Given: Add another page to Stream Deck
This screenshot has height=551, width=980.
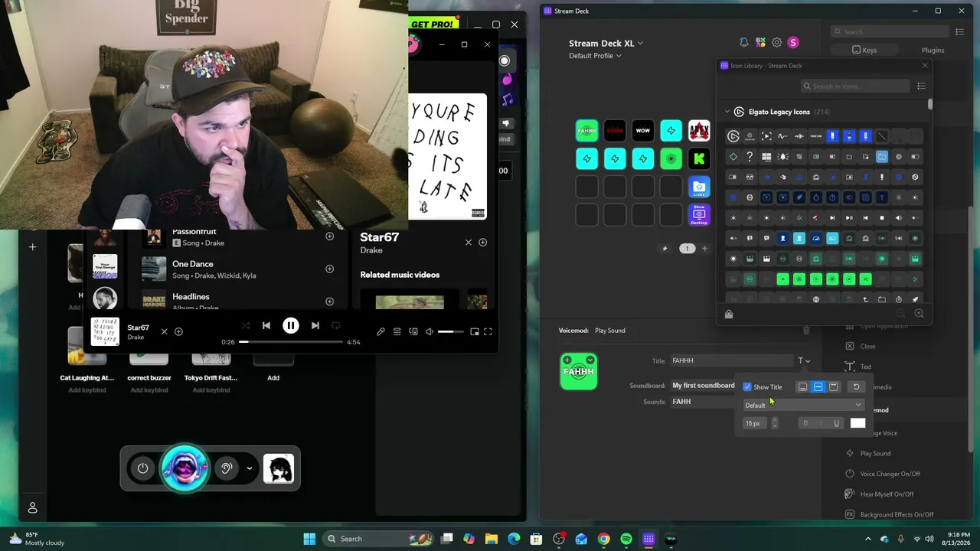Looking at the screenshot, I should [705, 249].
